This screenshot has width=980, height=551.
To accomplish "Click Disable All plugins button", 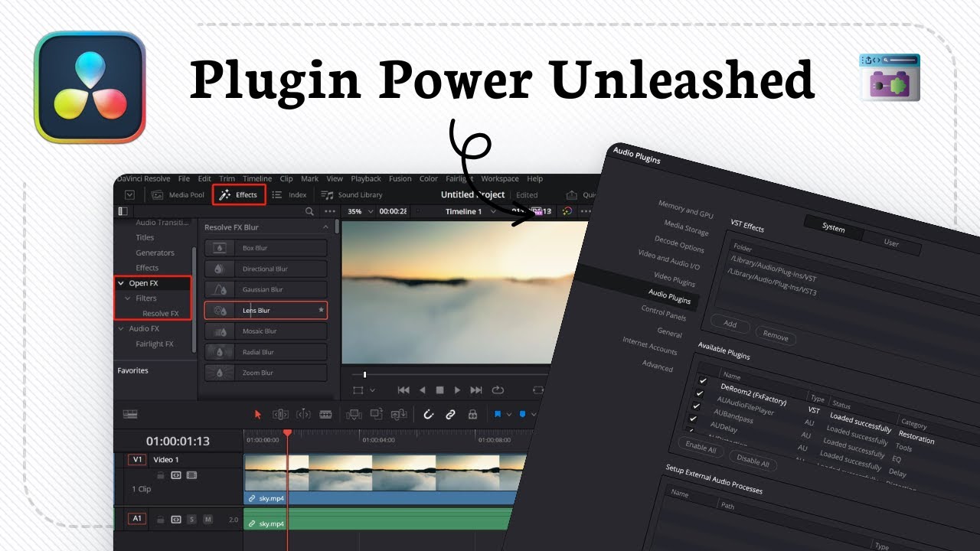I will coord(753,461).
